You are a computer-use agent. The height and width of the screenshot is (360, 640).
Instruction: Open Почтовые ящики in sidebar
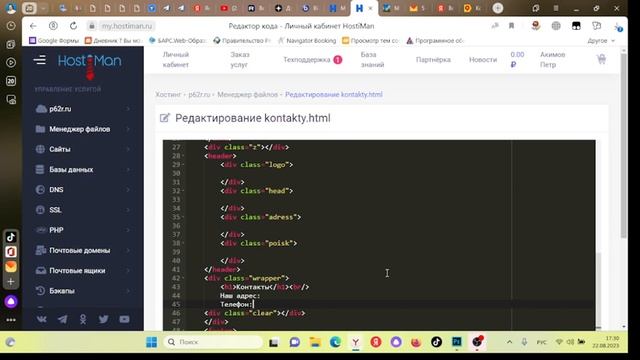click(77, 271)
